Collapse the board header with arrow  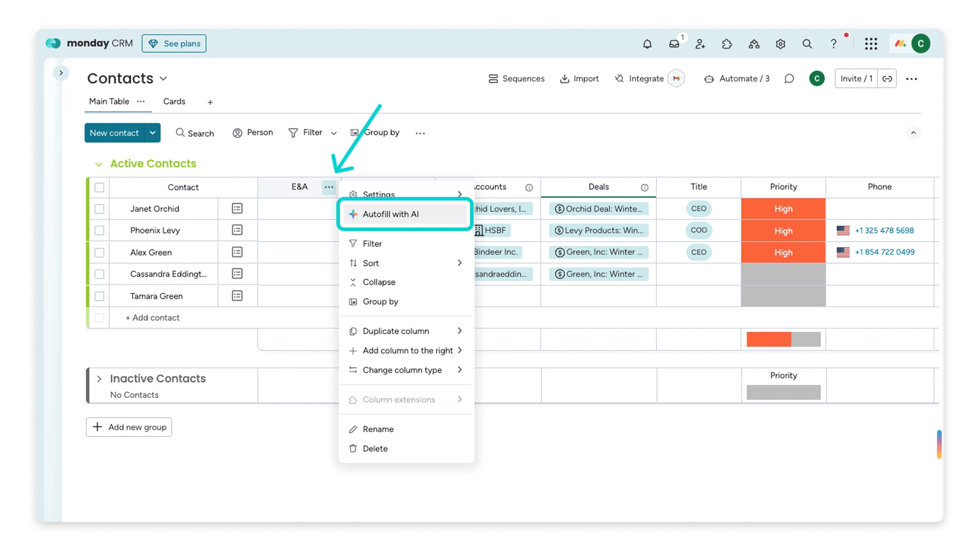pyautogui.click(x=913, y=133)
